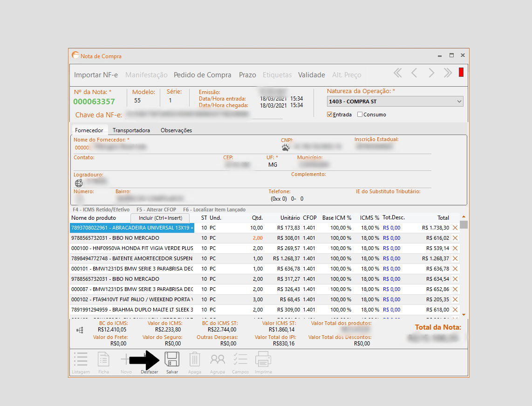Viewport: 532px width, 406px height.
Task: Enable the Consumo checkbox
Action: click(x=360, y=115)
